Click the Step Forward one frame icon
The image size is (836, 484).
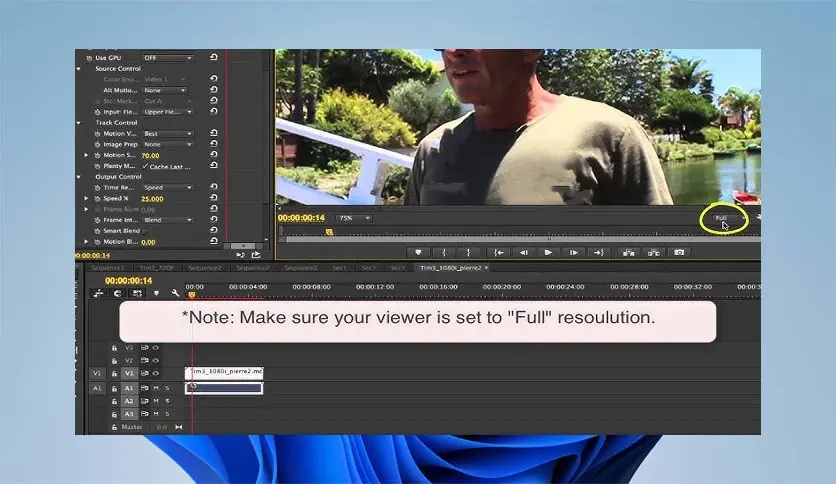(573, 253)
